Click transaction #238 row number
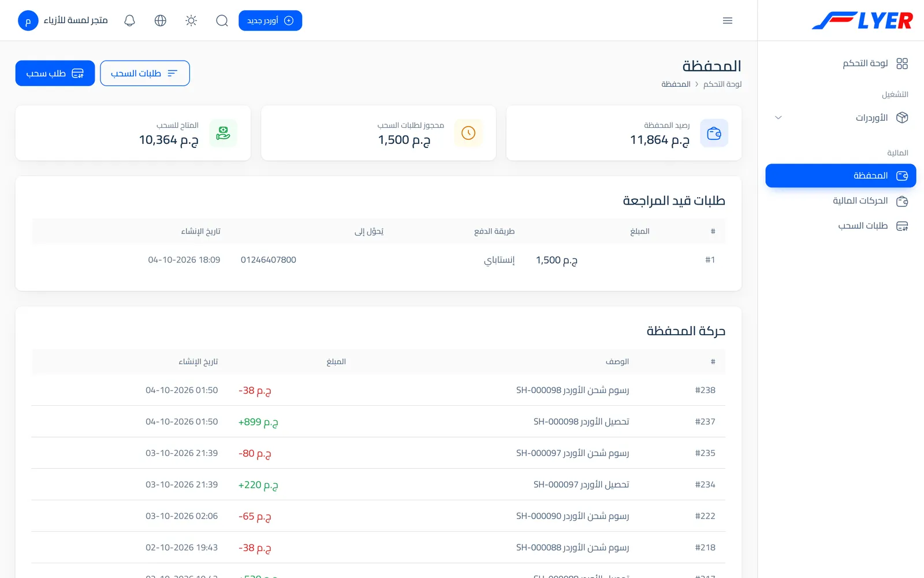 tap(705, 390)
